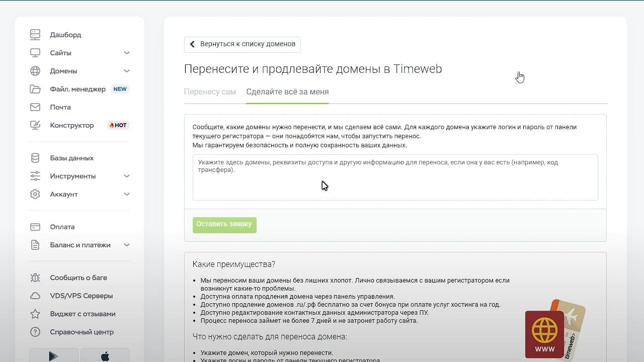Click Что нужно сделать для переноса домена heading
Image resolution: width=644 pixels, height=362 pixels.
click(x=270, y=336)
